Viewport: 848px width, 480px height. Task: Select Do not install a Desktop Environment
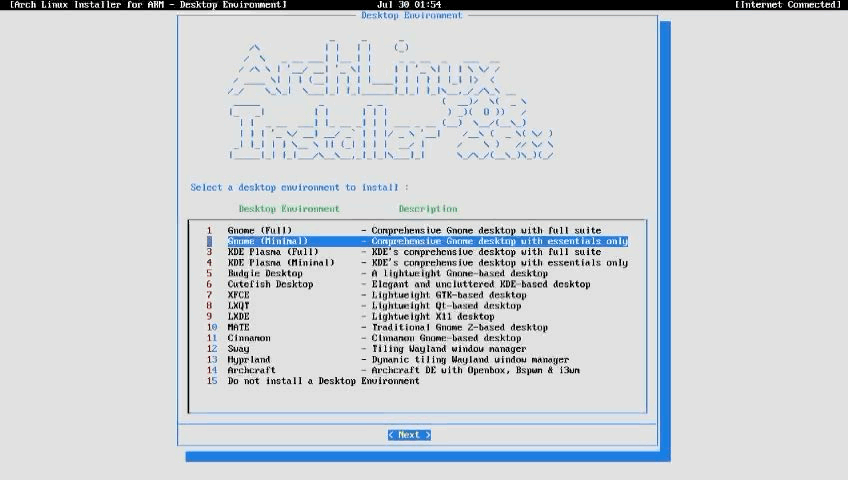[323, 381]
